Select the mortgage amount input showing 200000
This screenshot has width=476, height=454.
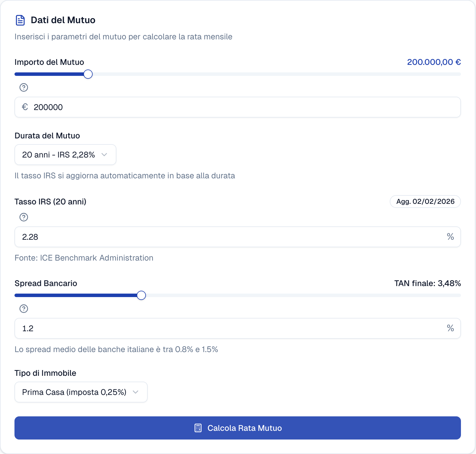point(203,107)
